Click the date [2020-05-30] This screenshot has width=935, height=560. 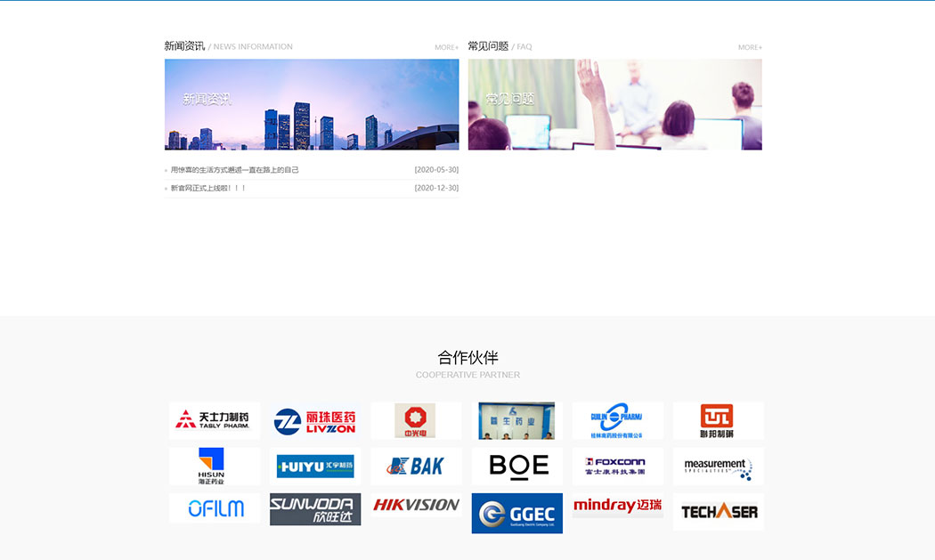tap(436, 170)
